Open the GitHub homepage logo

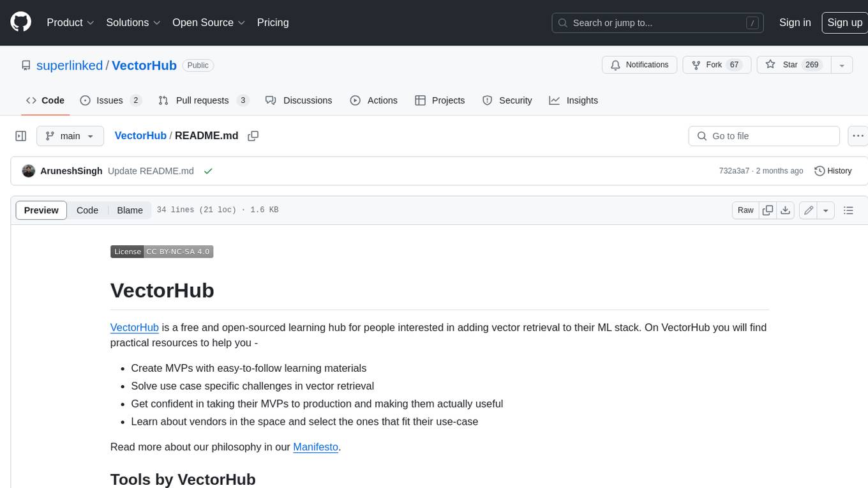(x=20, y=22)
